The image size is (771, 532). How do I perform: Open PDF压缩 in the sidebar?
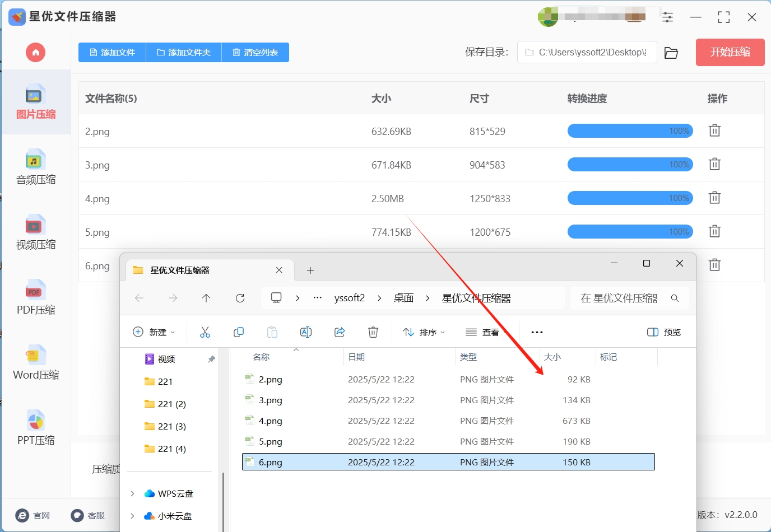pos(36,297)
